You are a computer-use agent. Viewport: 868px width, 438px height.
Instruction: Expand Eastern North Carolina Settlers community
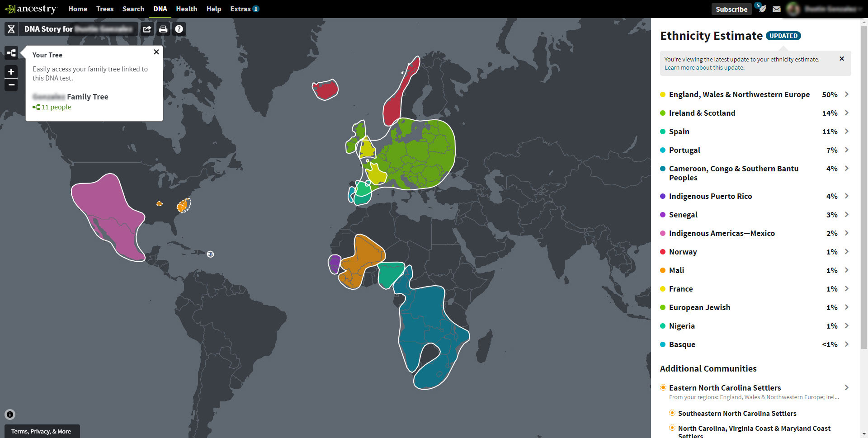(846, 388)
